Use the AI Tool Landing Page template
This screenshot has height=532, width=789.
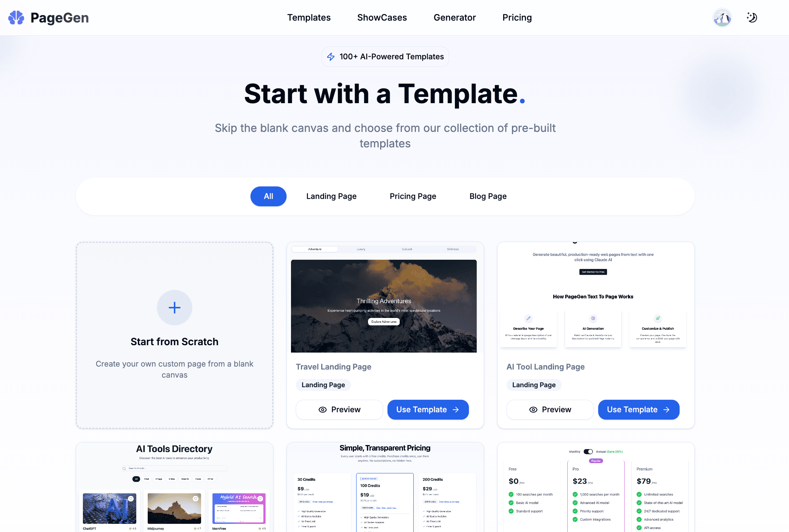tap(638, 409)
